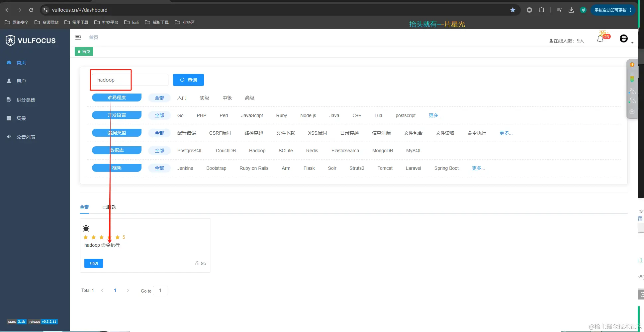Bookmark page using the star icon
This screenshot has height=332, width=644.
pyautogui.click(x=513, y=10)
